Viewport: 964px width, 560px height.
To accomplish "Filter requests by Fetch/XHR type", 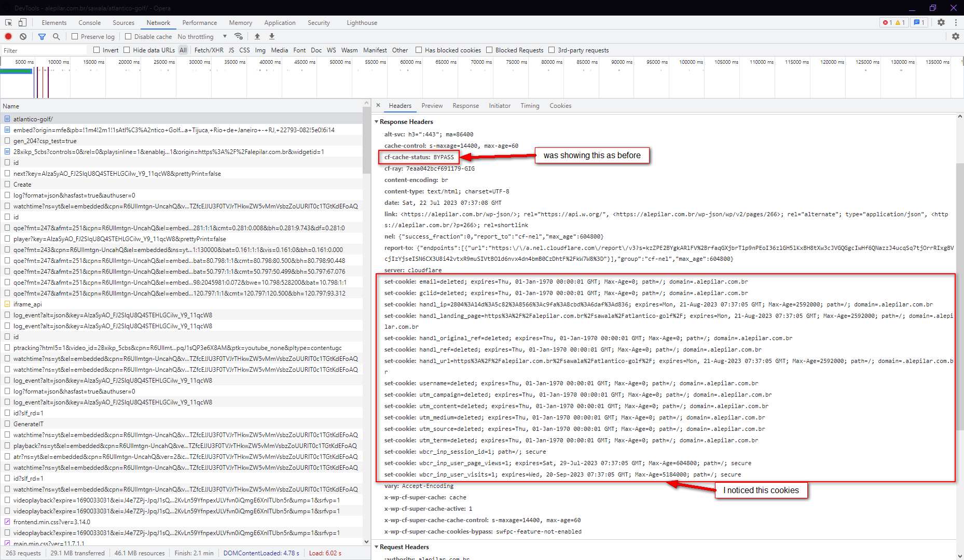I will pyautogui.click(x=209, y=50).
